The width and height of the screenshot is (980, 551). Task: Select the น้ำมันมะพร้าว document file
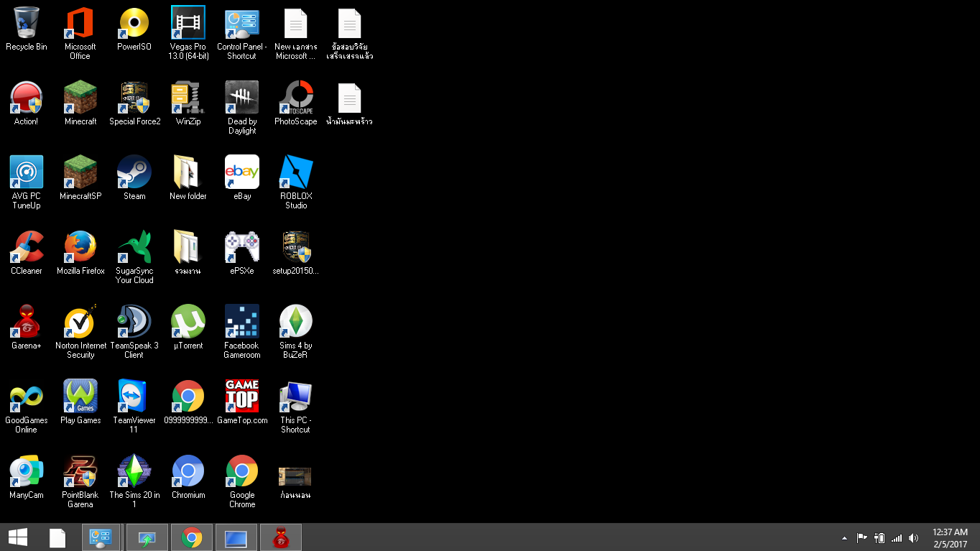click(x=349, y=98)
